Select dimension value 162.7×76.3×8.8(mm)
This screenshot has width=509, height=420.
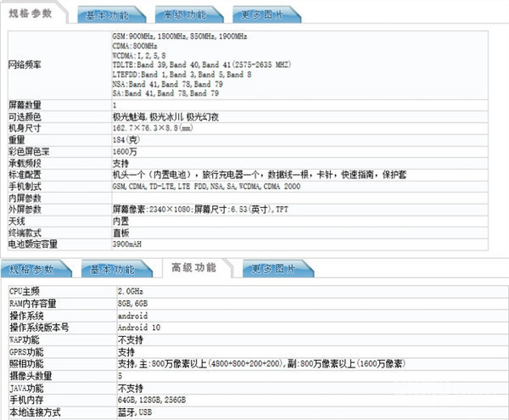(153, 128)
